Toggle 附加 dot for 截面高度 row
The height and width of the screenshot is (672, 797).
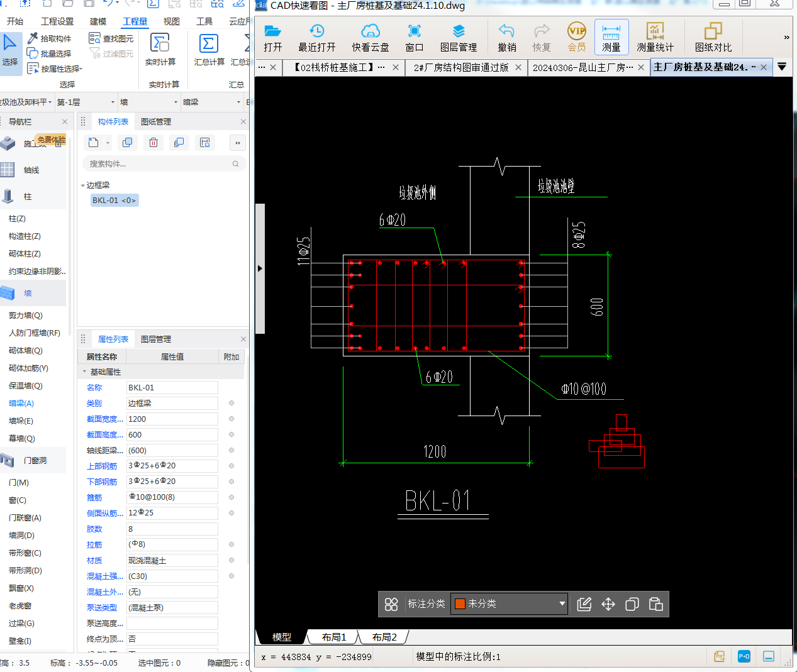coord(231,434)
